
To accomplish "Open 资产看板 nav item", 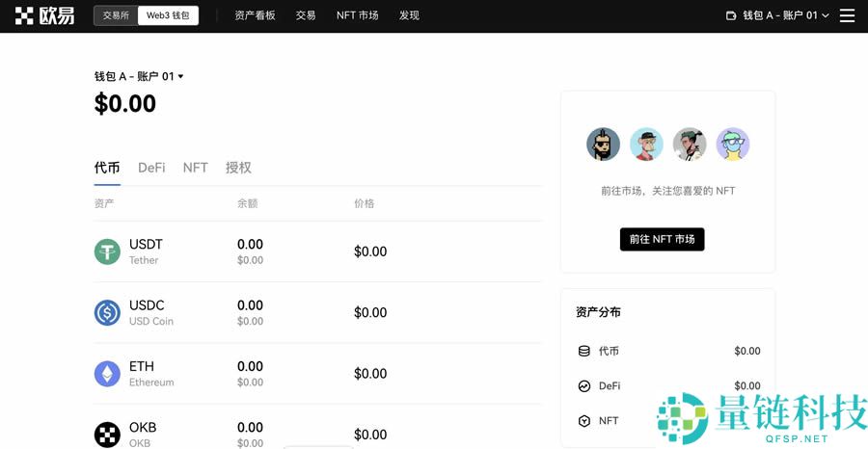I will tap(255, 15).
